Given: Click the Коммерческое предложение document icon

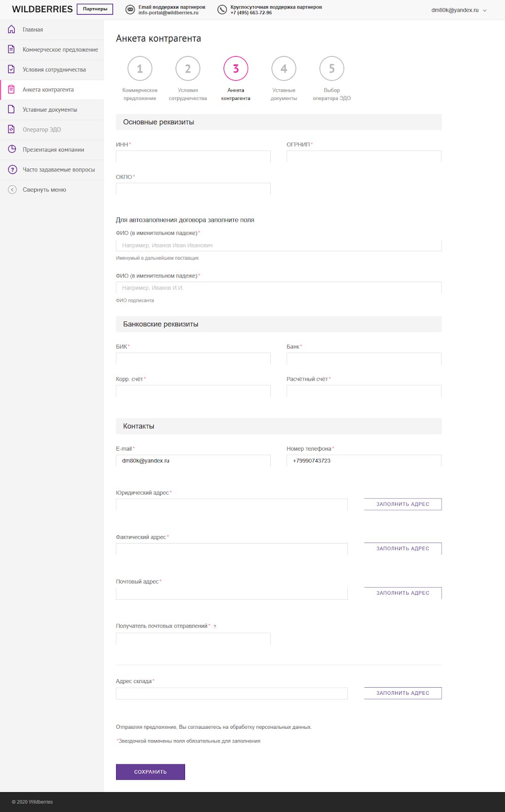Looking at the screenshot, I should click(x=12, y=49).
